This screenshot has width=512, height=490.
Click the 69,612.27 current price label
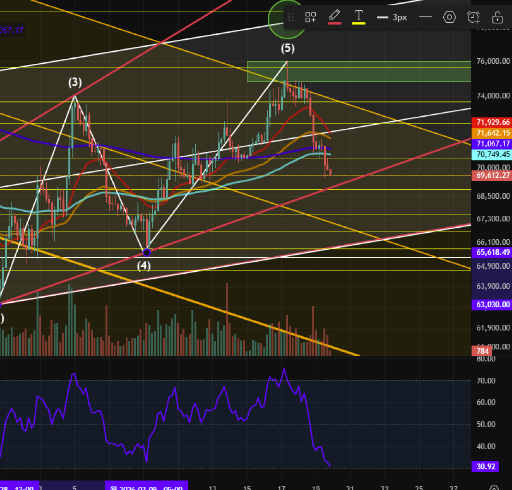coord(493,175)
